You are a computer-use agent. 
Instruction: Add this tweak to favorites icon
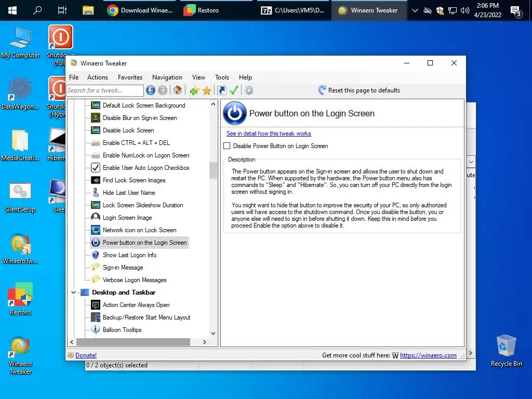[x=194, y=90]
